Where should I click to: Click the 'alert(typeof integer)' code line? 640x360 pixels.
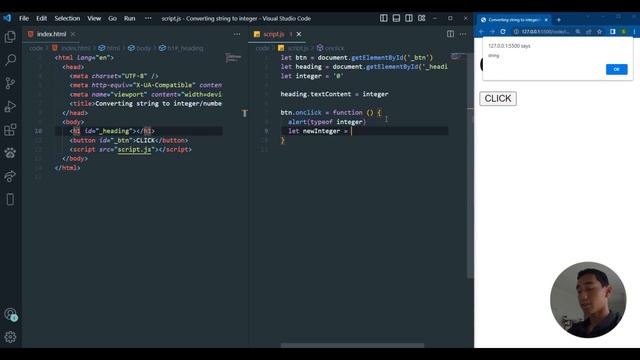[327, 122]
